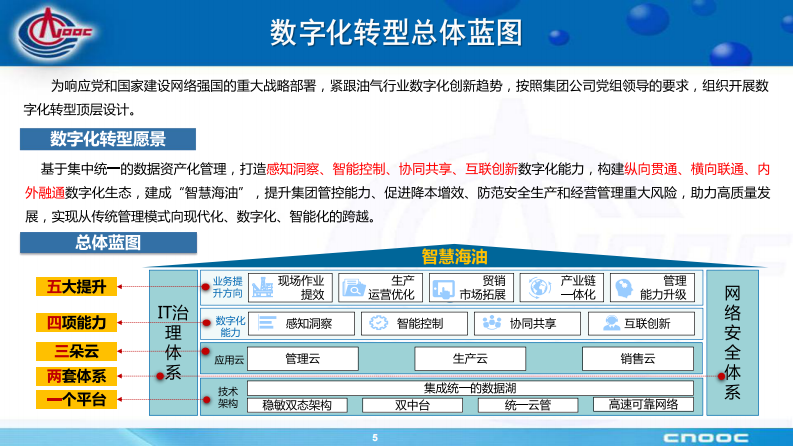Select the 两套体系 yellow label
The height and width of the screenshot is (446, 793).
(76, 376)
